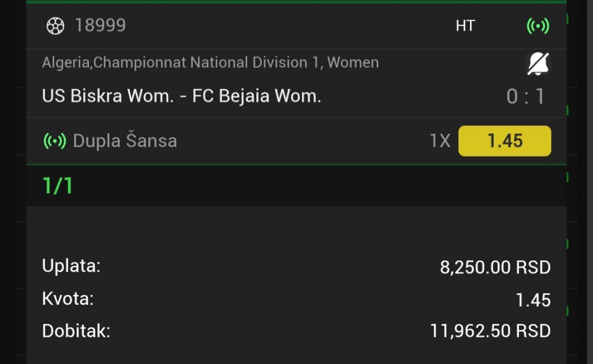Click the total odds value beside Kvota

pos(532,300)
